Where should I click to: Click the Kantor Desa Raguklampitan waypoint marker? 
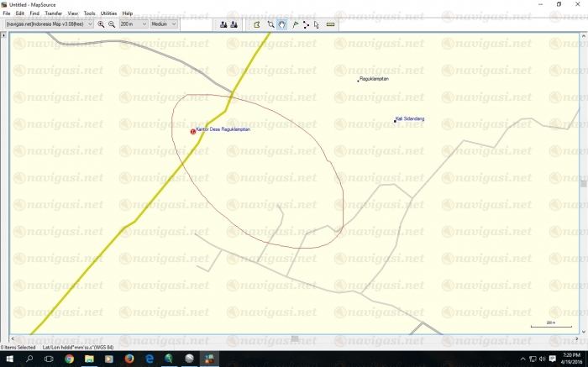tap(193, 131)
